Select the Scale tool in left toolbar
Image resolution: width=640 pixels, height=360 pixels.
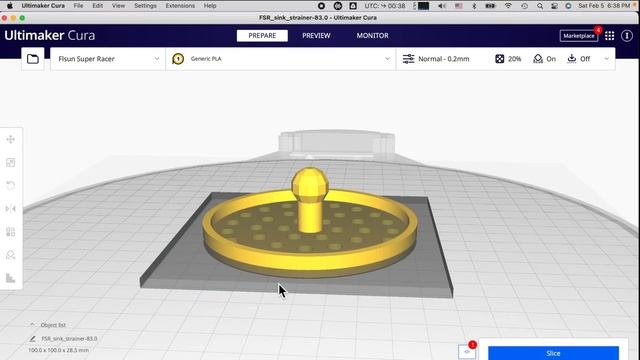(x=11, y=163)
